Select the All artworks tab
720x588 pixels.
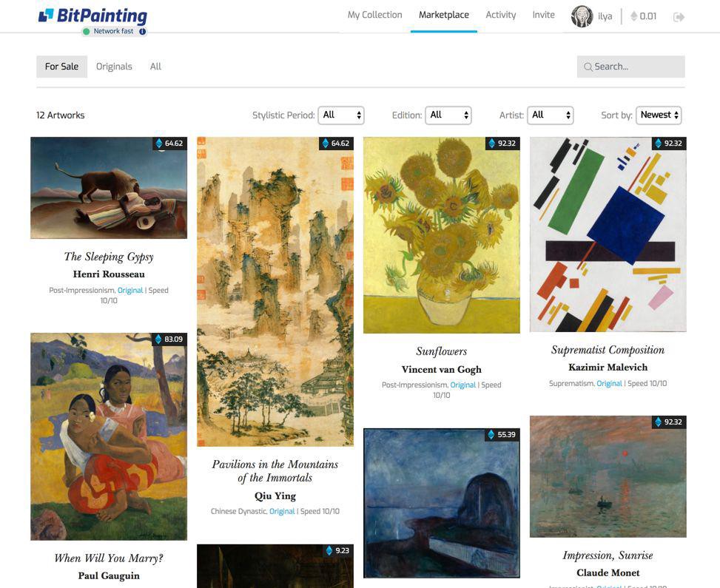pos(155,67)
